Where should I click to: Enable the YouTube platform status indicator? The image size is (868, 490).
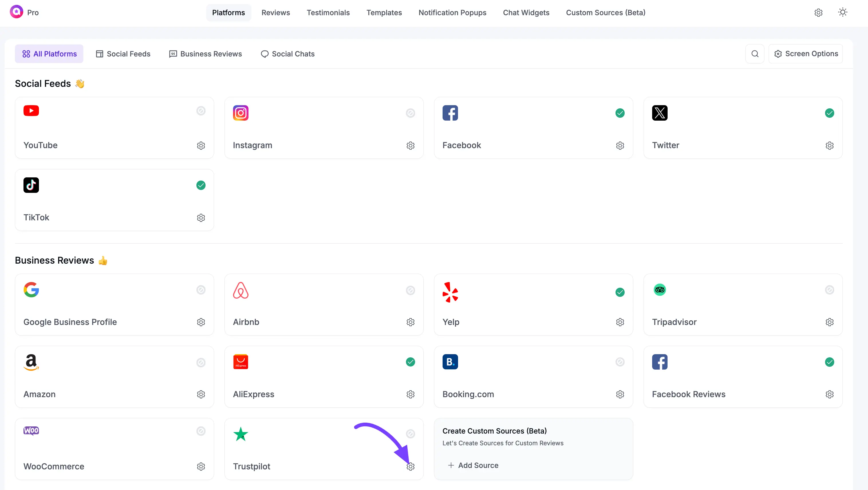coord(201,111)
